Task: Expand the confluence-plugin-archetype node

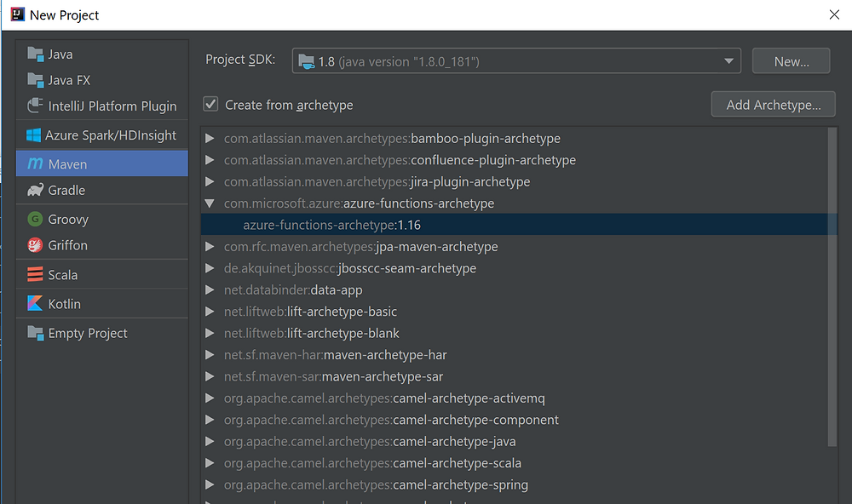Action: tap(210, 160)
